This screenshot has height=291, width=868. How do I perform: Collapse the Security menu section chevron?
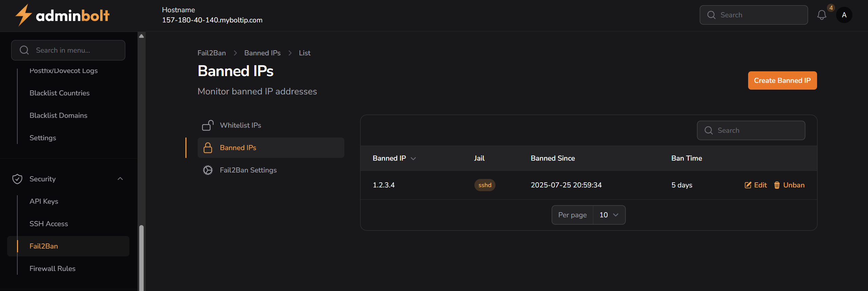[120, 179]
